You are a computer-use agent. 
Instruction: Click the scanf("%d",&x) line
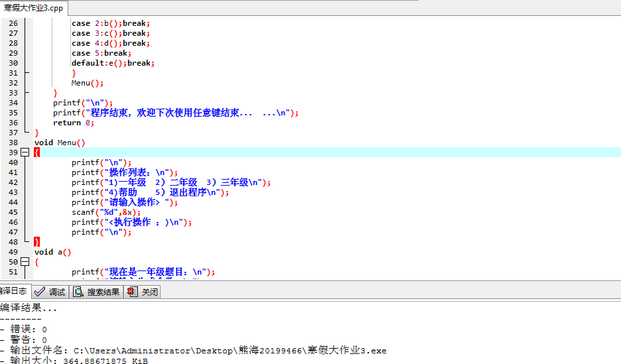pos(106,212)
